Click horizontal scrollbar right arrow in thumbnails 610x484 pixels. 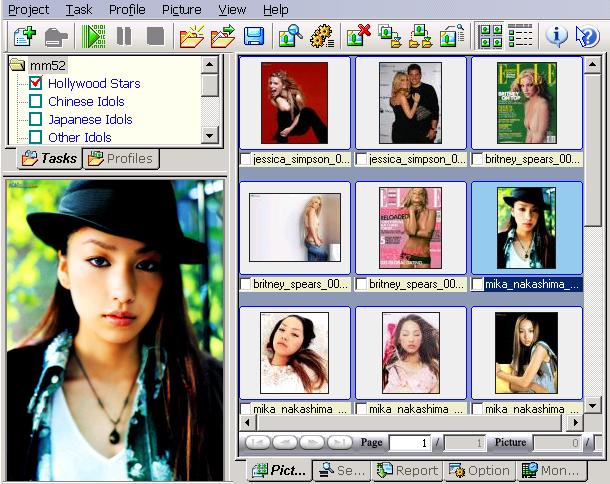(575, 422)
